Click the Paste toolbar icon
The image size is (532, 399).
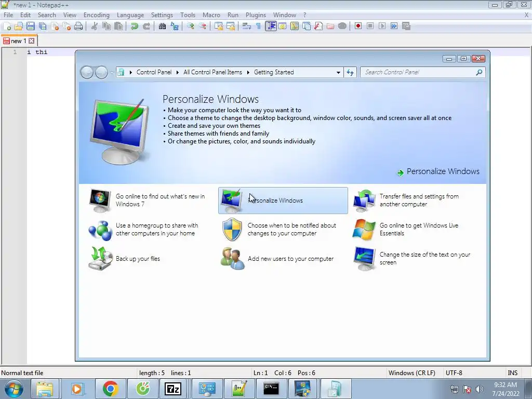(x=118, y=26)
